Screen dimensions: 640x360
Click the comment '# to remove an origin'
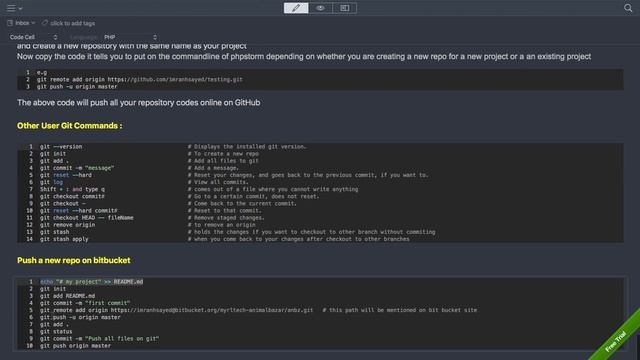[221, 225]
